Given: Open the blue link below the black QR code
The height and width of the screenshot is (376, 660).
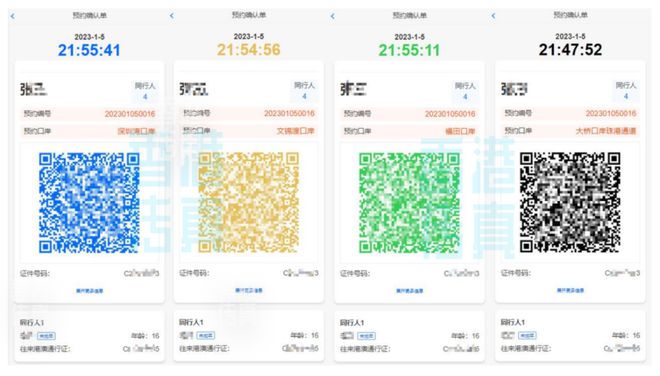Looking at the screenshot, I should [x=570, y=290].
